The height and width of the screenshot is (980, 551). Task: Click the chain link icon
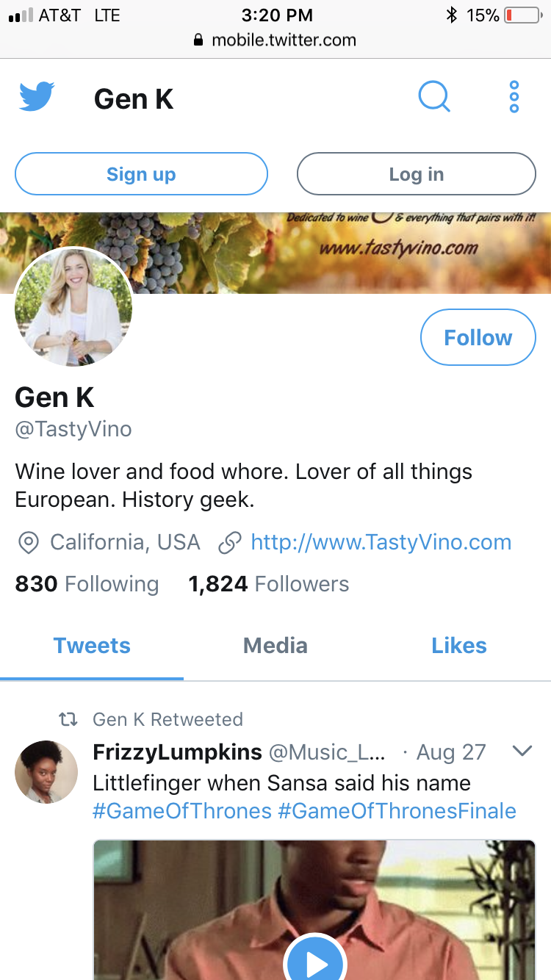[x=230, y=543]
